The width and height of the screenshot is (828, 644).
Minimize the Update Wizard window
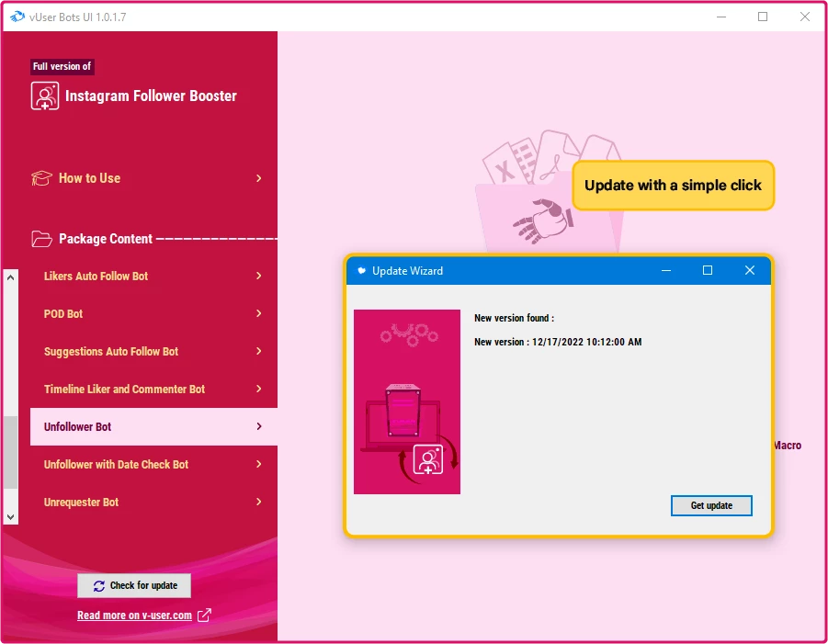(x=666, y=270)
